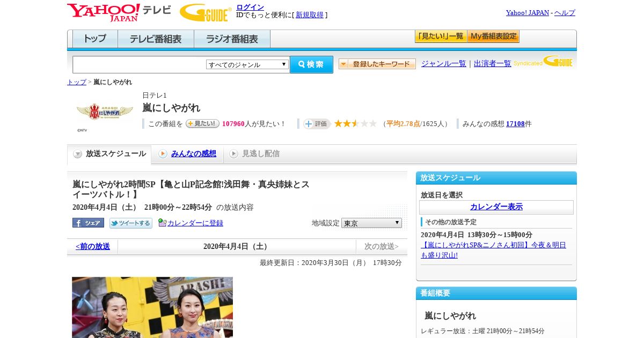The width and height of the screenshot is (644, 338).
Task: Click the broadcast photo of the two sisters
Action: pos(152,307)
